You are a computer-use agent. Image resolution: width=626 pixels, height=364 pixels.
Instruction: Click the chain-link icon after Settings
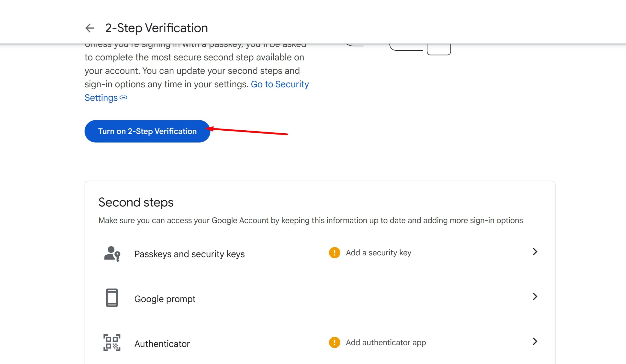point(123,98)
